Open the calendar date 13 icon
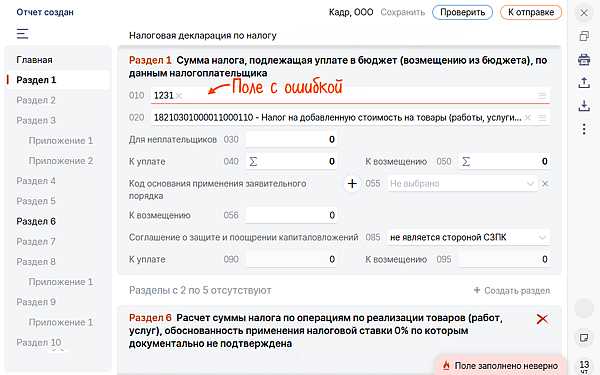This screenshot has height=375, width=600. click(584, 366)
